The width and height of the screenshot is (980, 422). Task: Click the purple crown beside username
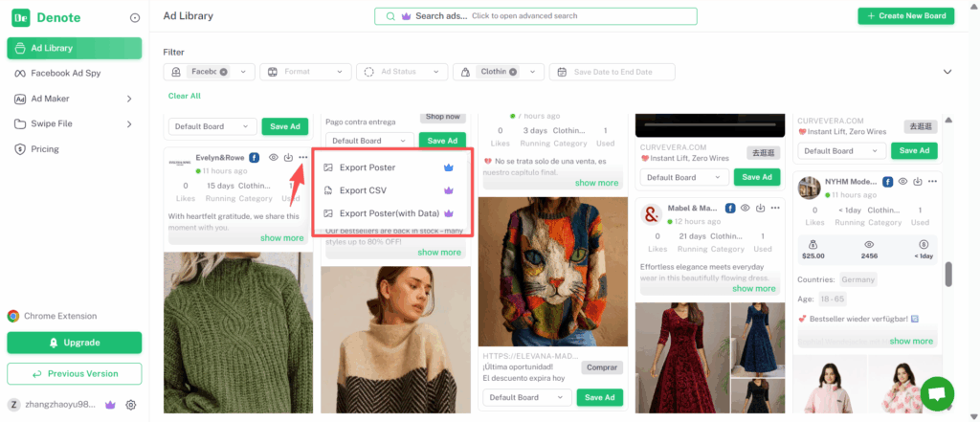pos(111,405)
